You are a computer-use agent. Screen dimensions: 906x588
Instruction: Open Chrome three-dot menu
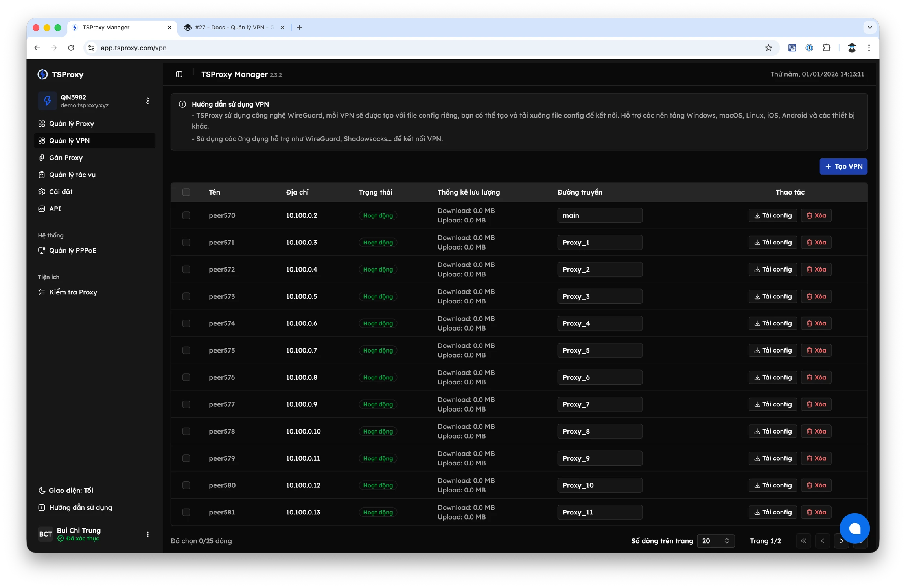(x=869, y=48)
